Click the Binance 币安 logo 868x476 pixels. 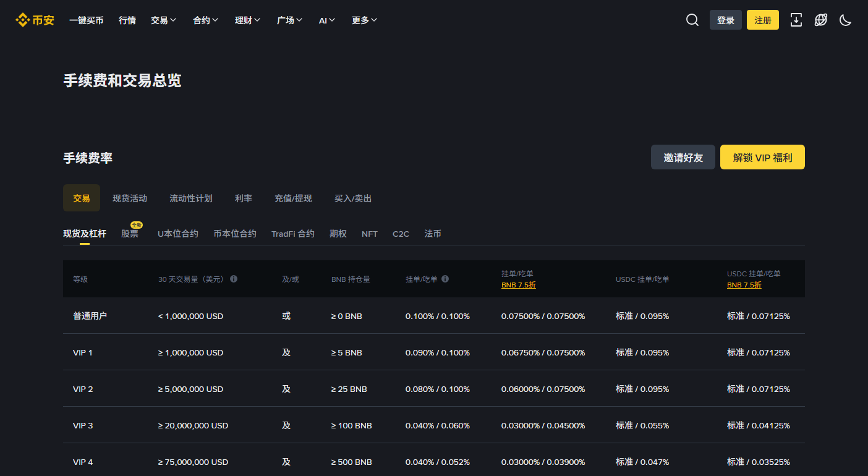coord(35,20)
